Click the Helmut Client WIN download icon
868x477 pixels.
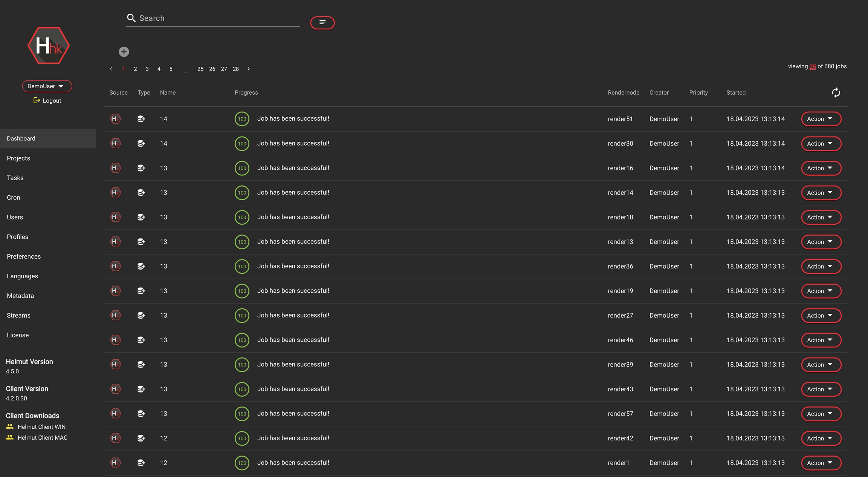(10, 427)
